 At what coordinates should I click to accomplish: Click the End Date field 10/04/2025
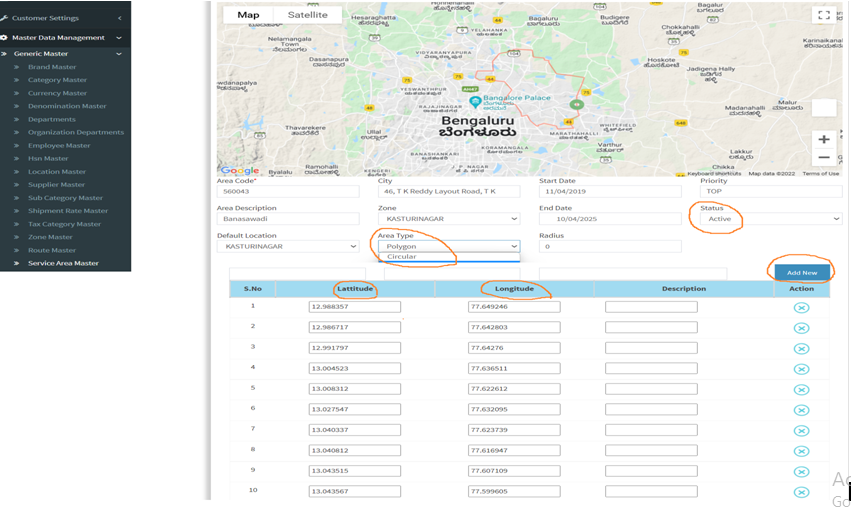coord(610,219)
